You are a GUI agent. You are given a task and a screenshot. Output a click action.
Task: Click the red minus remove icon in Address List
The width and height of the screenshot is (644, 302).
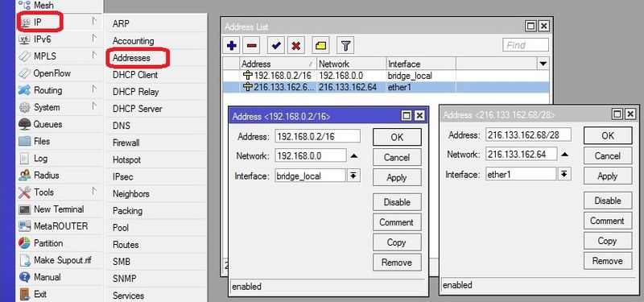pyautogui.click(x=251, y=46)
